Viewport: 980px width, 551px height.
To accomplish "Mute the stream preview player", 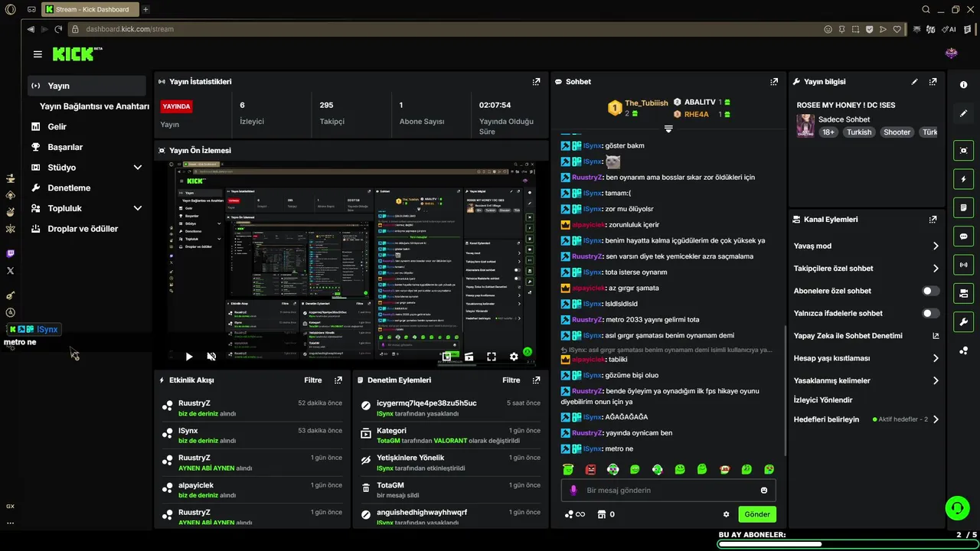I will (211, 357).
